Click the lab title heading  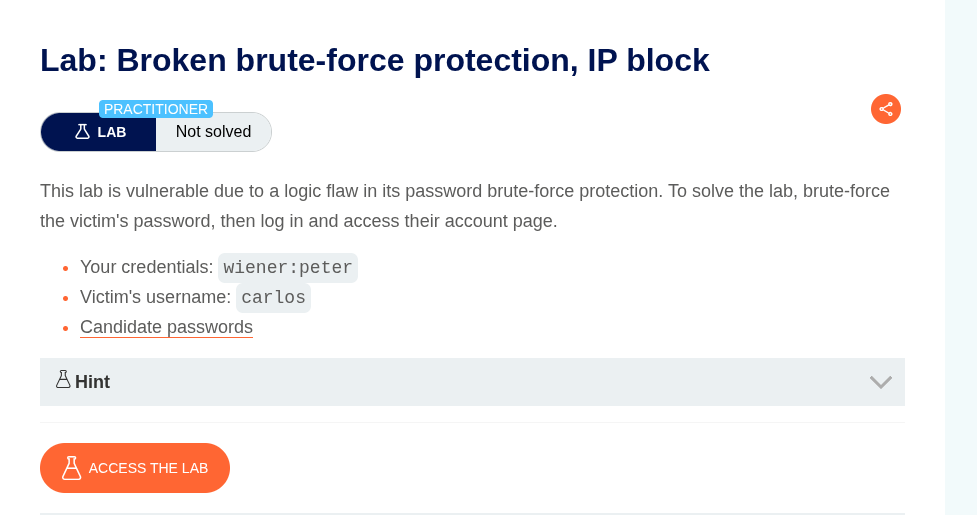click(x=374, y=60)
